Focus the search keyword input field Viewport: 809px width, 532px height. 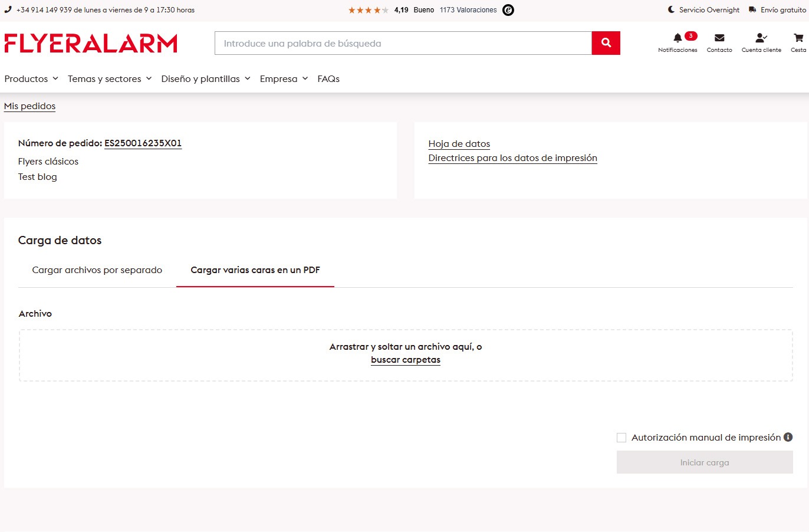403,43
